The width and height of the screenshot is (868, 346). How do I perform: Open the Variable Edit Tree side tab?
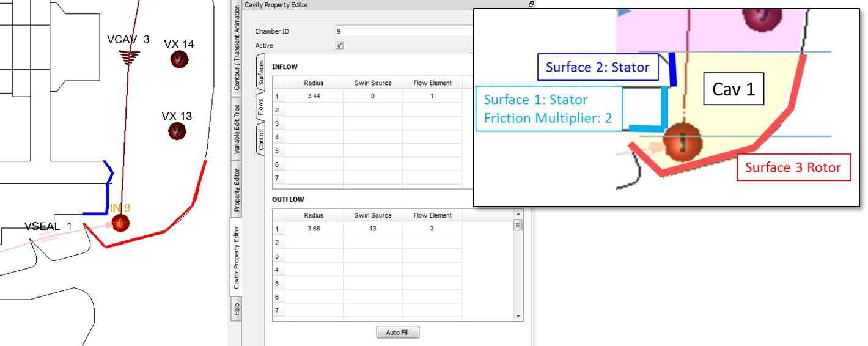click(x=237, y=128)
